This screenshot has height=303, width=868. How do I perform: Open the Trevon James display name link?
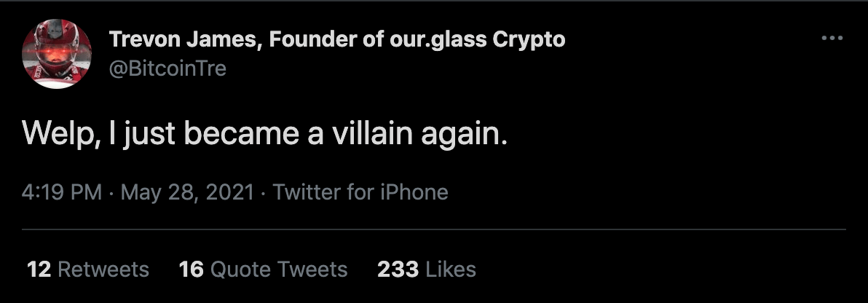point(336,39)
